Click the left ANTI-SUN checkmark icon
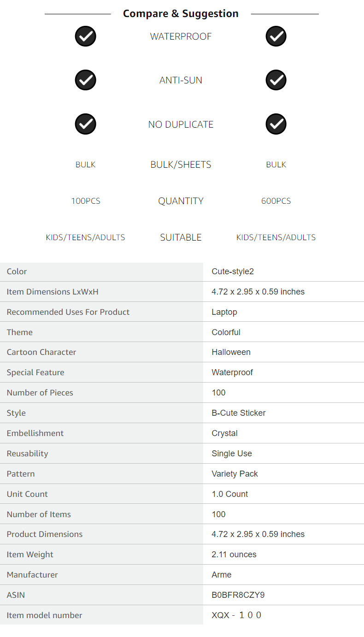 click(x=85, y=80)
